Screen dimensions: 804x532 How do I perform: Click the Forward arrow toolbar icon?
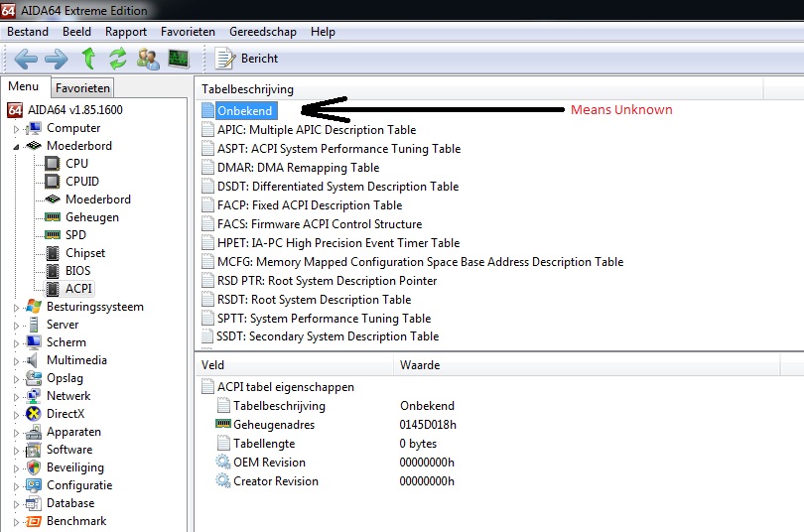57,59
